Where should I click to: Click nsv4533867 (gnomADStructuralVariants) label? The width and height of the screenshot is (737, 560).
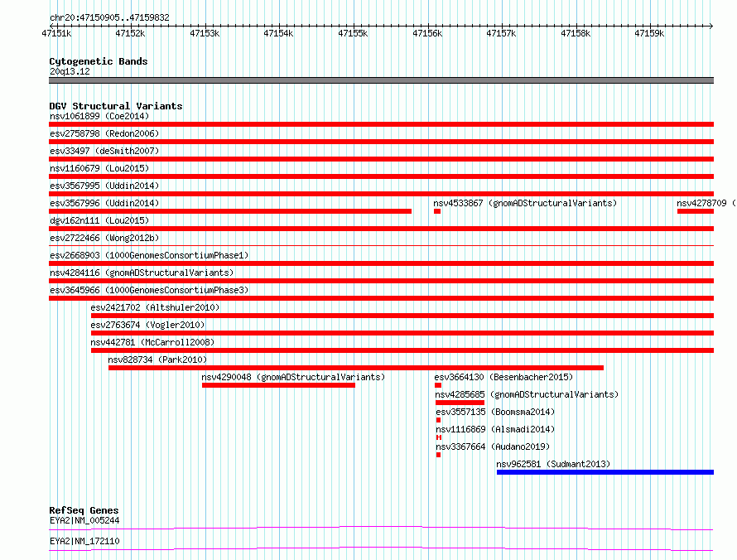(525, 203)
